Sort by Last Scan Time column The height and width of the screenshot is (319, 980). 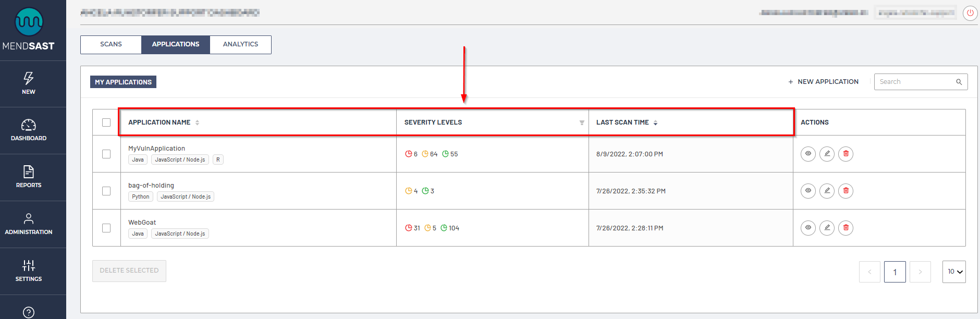coord(655,122)
